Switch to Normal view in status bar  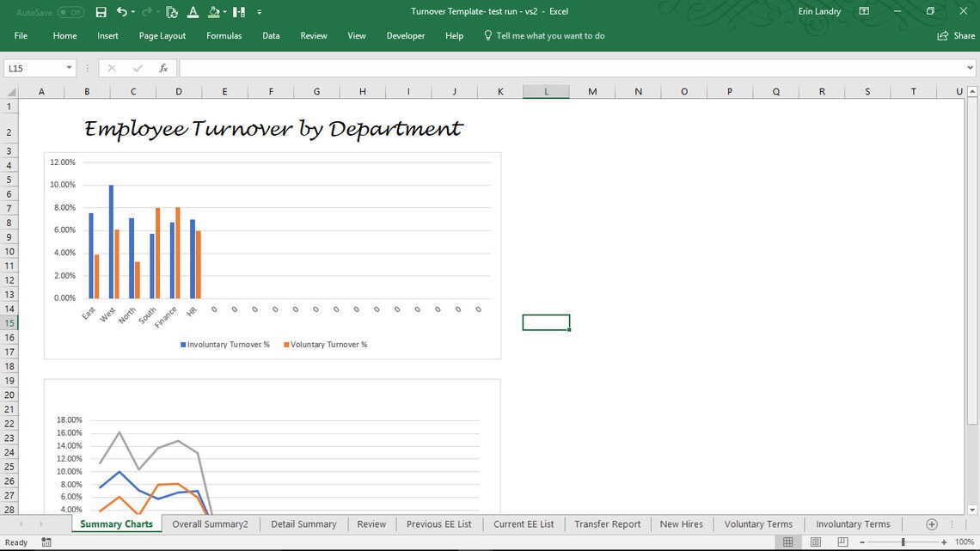(788, 542)
